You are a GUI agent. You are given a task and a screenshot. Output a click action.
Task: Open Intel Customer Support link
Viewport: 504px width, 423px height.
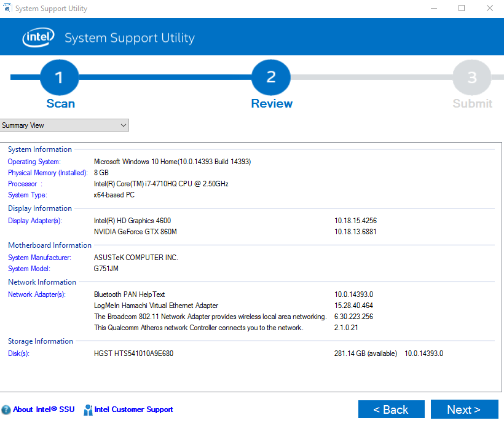coord(133,409)
